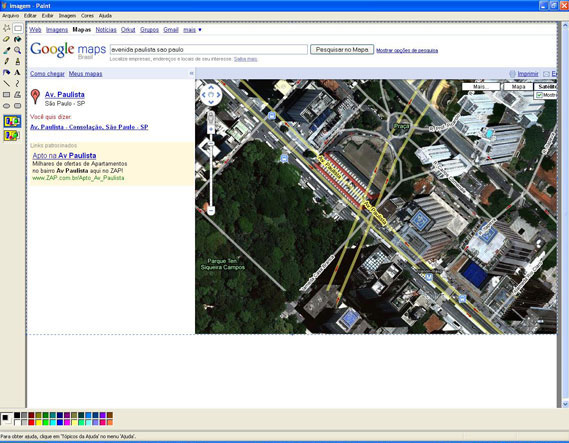This screenshot has width=569, height=443.
Task: Select the Curve tool
Action: click(17, 83)
